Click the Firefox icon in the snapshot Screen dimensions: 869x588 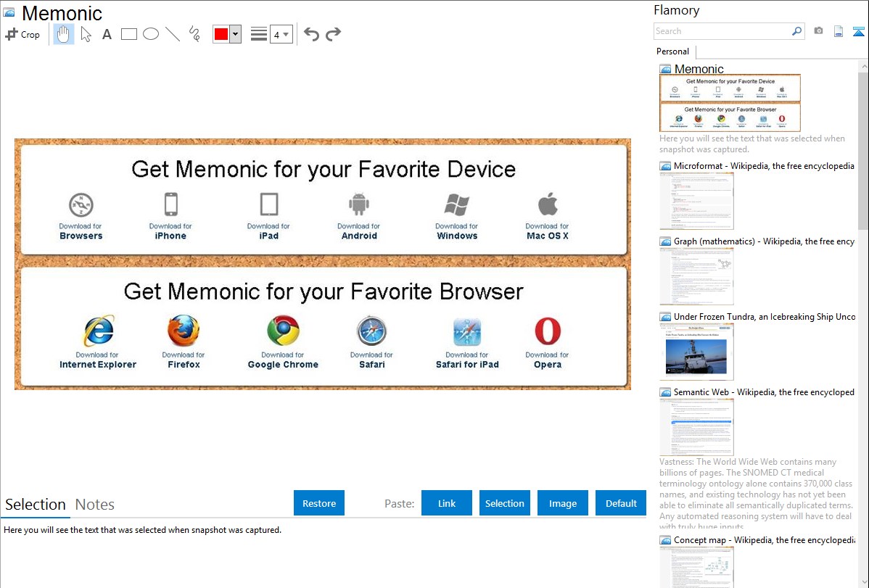[x=184, y=331]
